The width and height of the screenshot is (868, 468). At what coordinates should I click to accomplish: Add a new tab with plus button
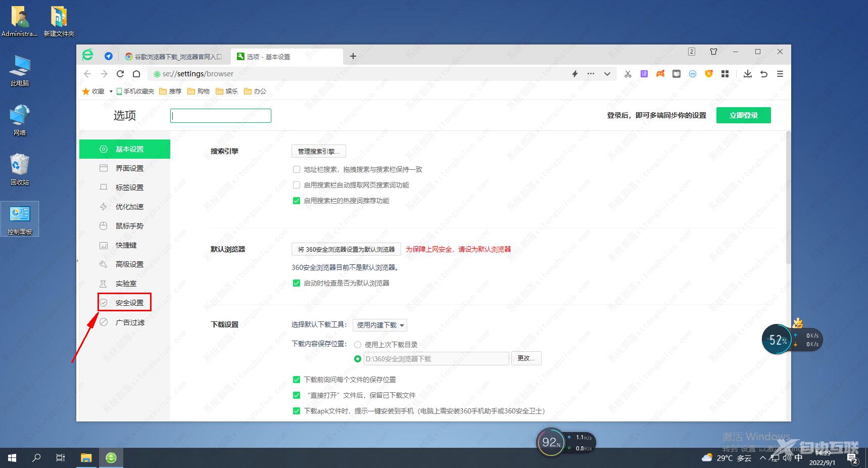[x=353, y=56]
